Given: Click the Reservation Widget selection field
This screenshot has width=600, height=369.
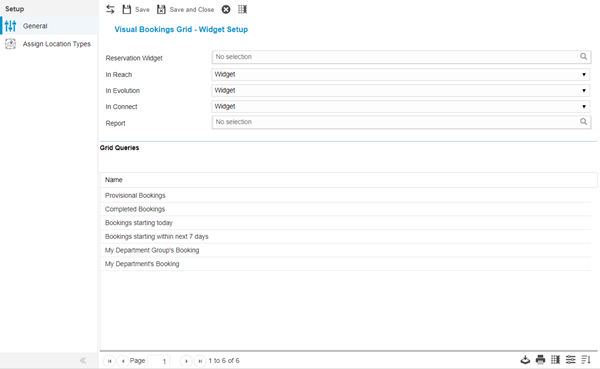Looking at the screenshot, I should coord(401,57).
